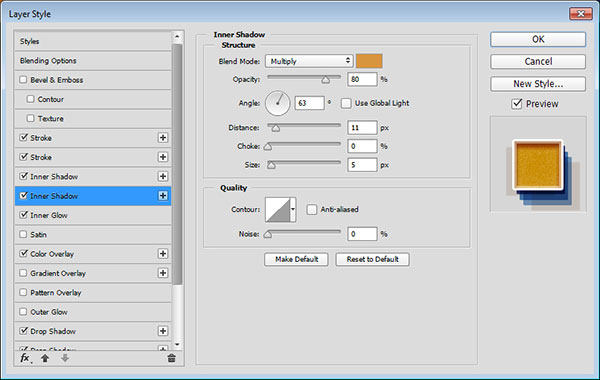This screenshot has width=600, height=380.
Task: Add another Color Overlay with plus icon
Action: click(163, 254)
